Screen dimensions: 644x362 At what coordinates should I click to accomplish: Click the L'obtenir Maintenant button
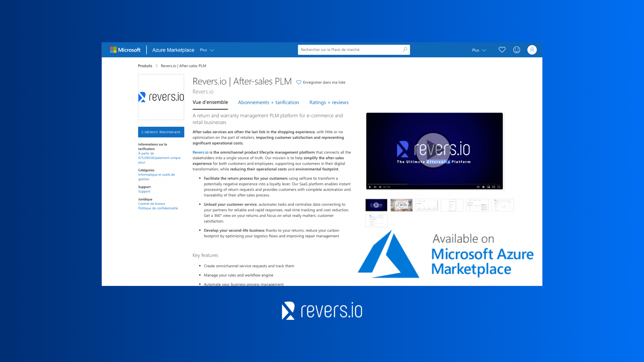161,132
